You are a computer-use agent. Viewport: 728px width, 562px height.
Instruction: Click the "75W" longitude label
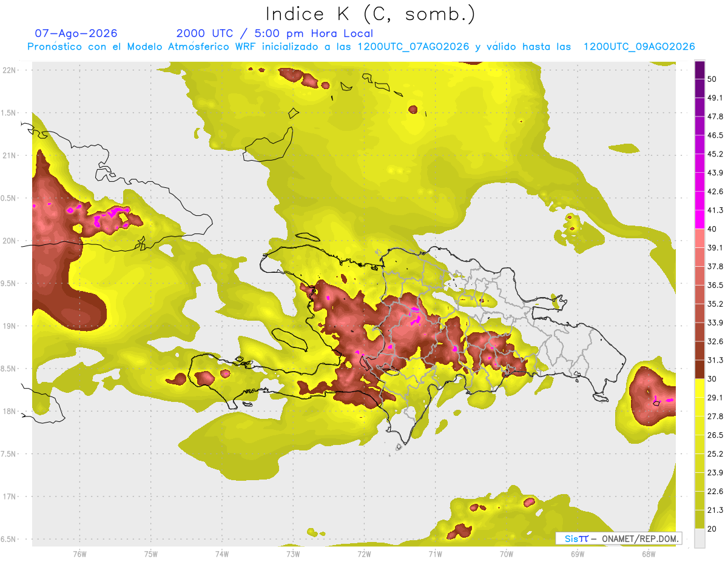(151, 554)
